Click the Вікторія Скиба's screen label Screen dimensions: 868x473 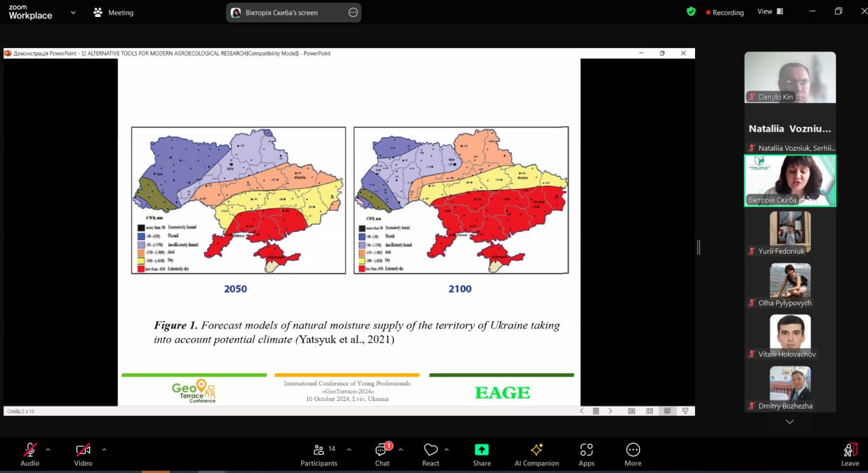[282, 12]
